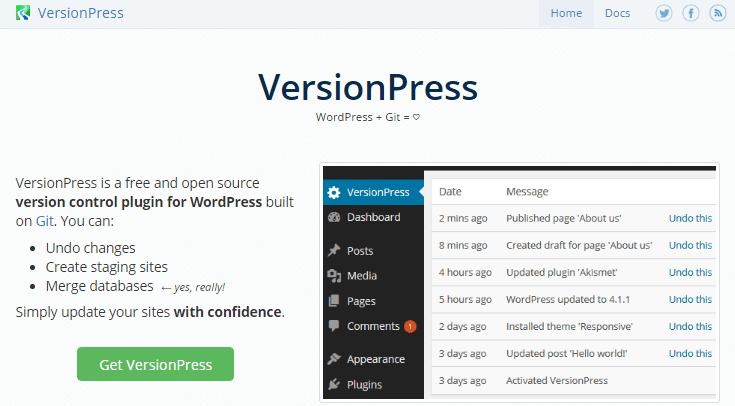Click the Message column header

point(527,191)
